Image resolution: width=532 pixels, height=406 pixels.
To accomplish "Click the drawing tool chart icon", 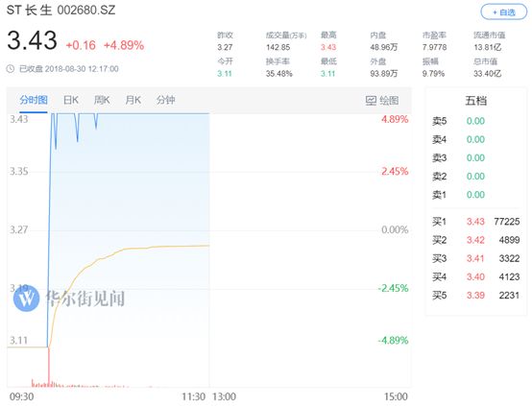I will (x=371, y=101).
